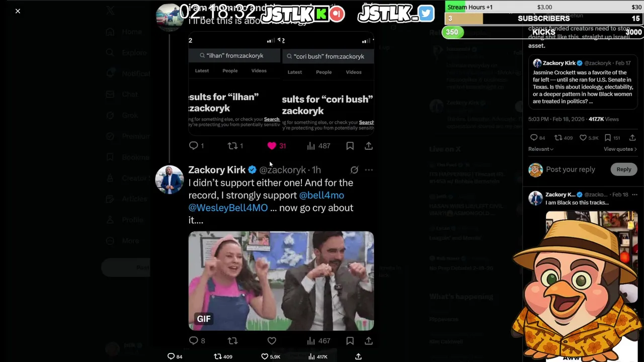Click the 409 retweet icon in bottom bar
Image resolution: width=644 pixels, height=362 pixels.
(x=218, y=356)
